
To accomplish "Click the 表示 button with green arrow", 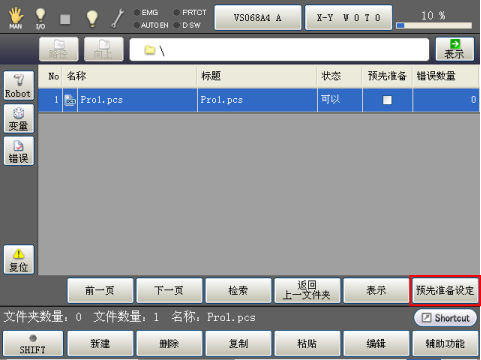I will (x=455, y=49).
